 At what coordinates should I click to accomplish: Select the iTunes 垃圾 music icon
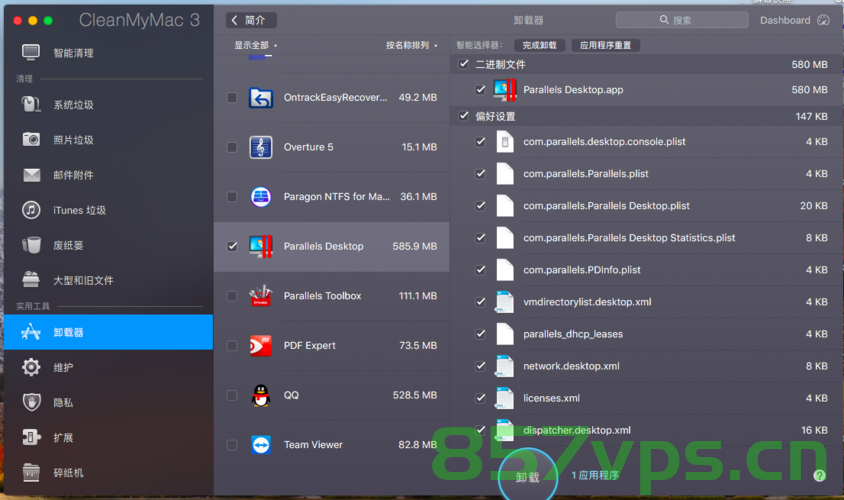tap(31, 210)
